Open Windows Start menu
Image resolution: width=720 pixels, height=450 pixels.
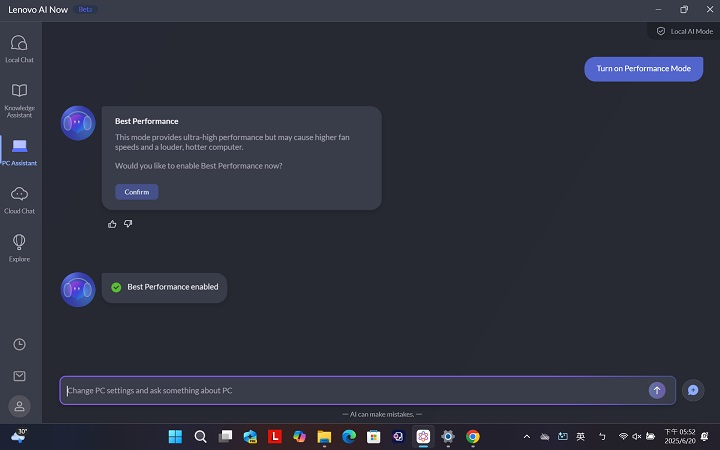pyautogui.click(x=175, y=437)
